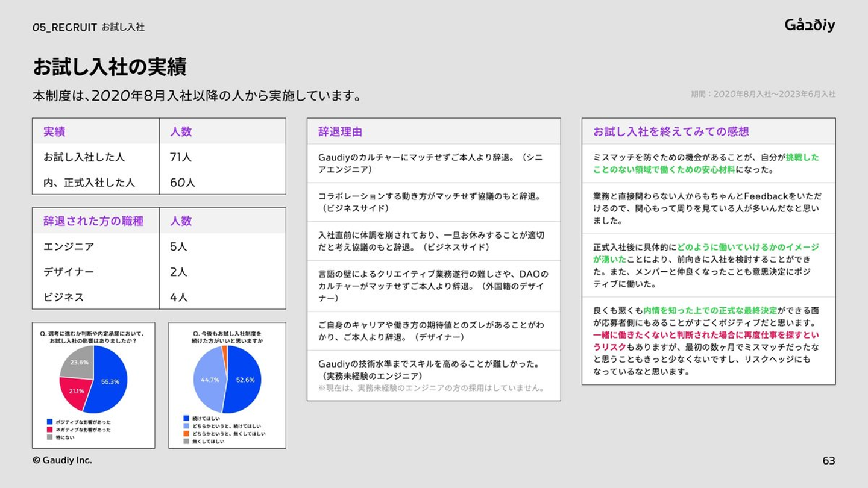This screenshot has width=868, height=488.
Task: Click the お試し入社した人 row label
Action: coord(84,157)
